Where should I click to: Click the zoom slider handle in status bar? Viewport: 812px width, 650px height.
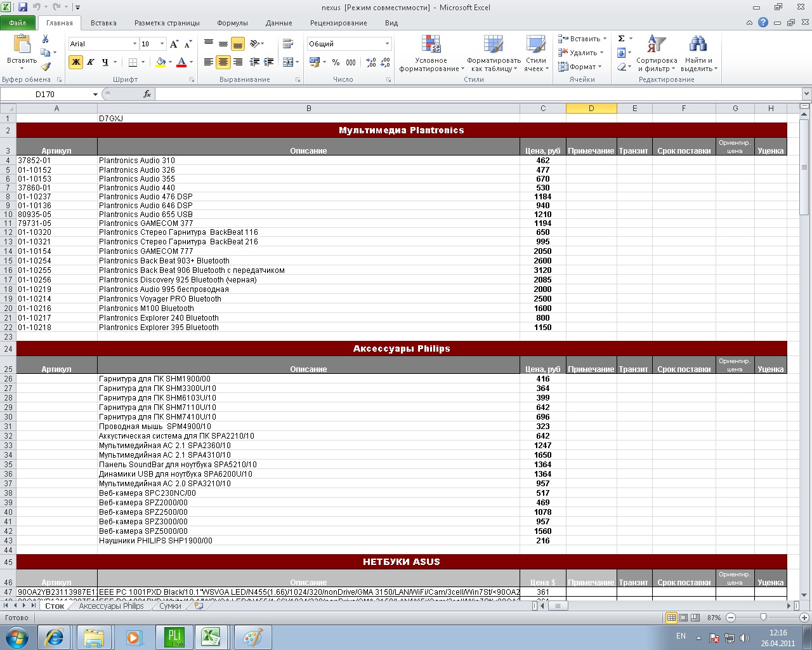tap(763, 618)
